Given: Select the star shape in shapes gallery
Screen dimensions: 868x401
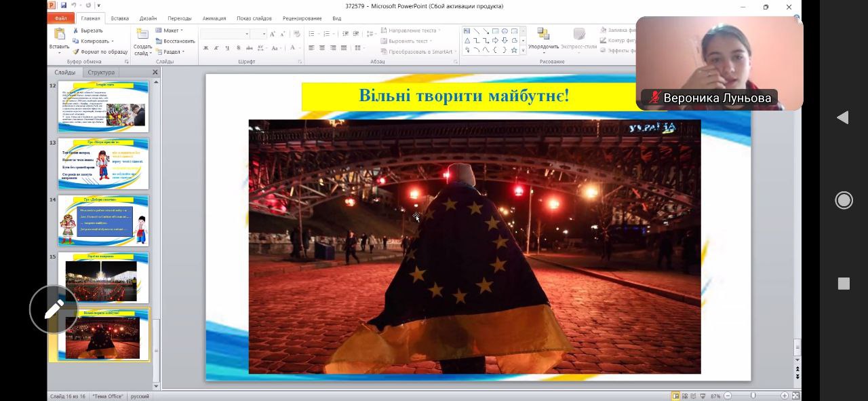Looking at the screenshot, I should coord(514,50).
